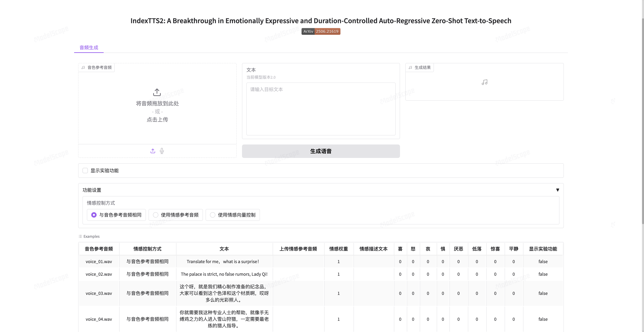Select 使用情感参考音频 radio option
The image size is (644, 332).
click(155, 215)
